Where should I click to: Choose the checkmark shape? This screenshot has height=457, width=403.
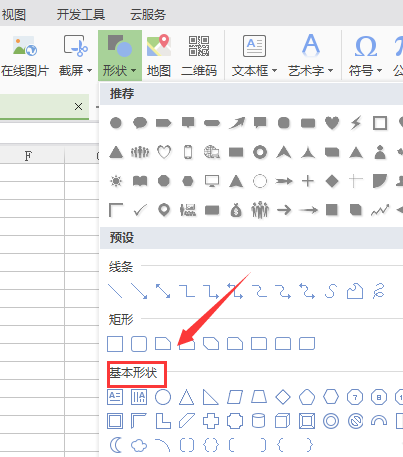(140, 210)
